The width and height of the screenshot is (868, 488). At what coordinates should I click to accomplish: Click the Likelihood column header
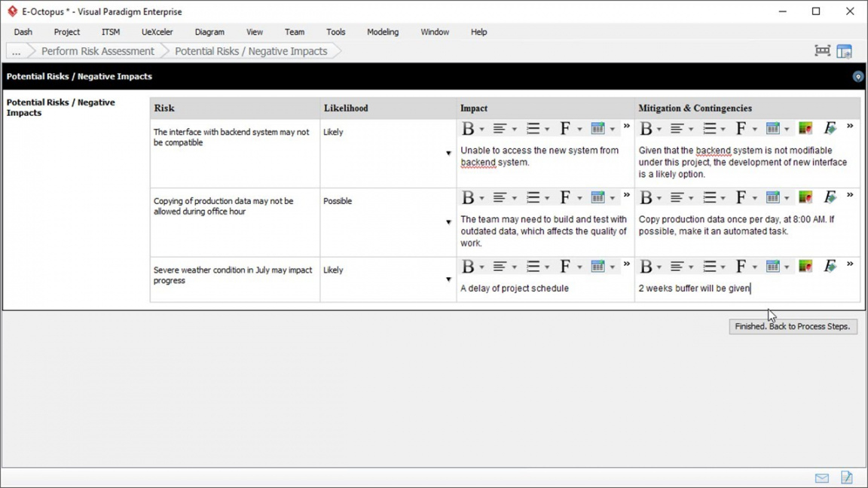point(388,108)
